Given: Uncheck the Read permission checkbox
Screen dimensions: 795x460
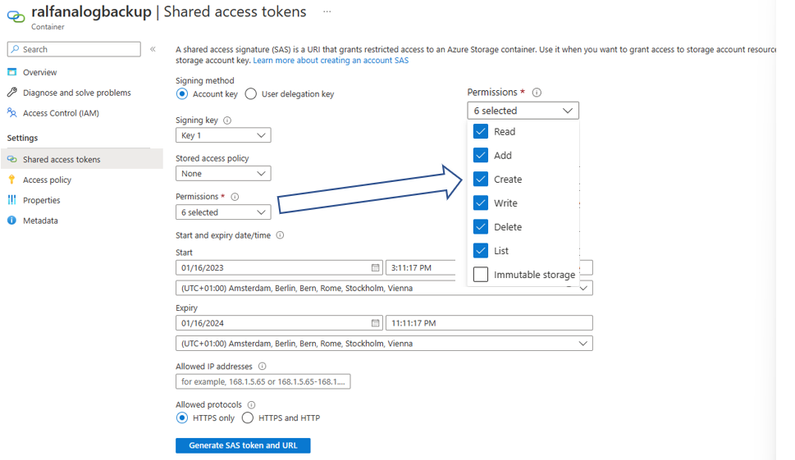Looking at the screenshot, I should click(481, 132).
